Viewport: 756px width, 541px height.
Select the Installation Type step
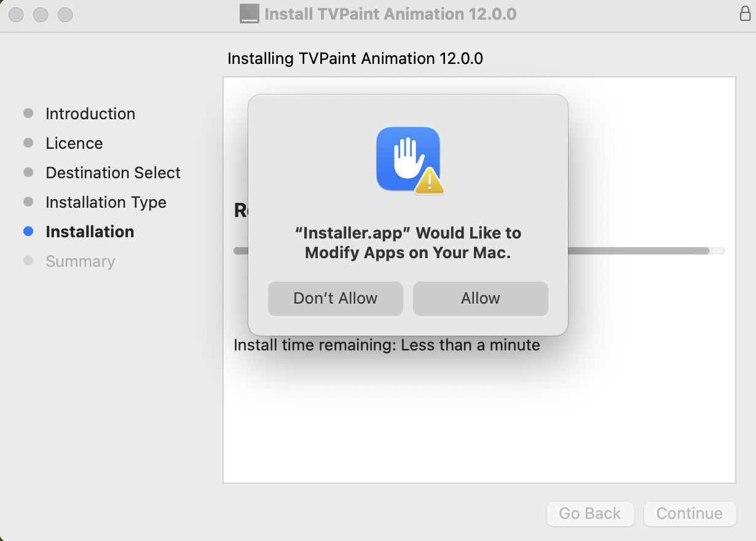click(106, 202)
